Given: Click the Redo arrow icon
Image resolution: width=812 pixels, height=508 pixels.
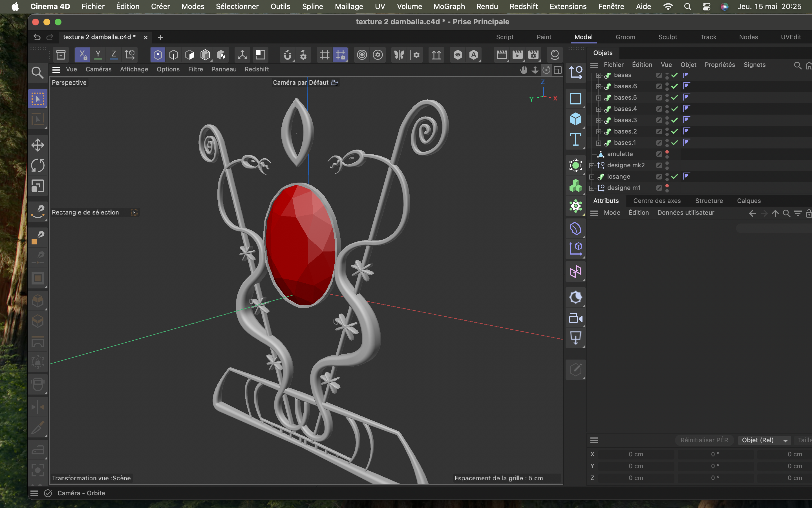Looking at the screenshot, I should click(50, 37).
